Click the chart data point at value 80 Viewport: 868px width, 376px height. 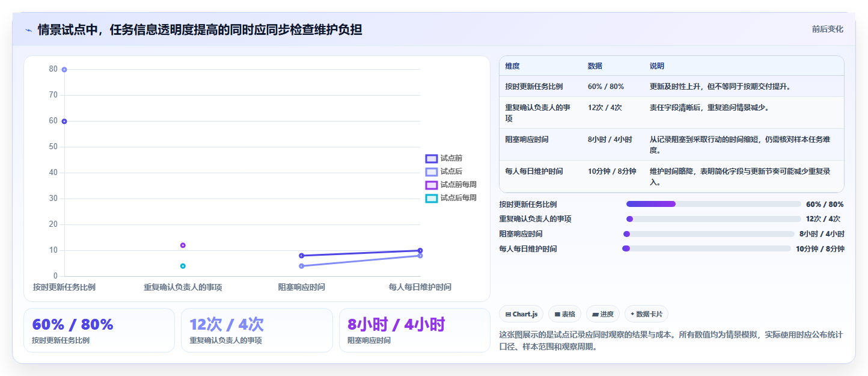(x=64, y=70)
